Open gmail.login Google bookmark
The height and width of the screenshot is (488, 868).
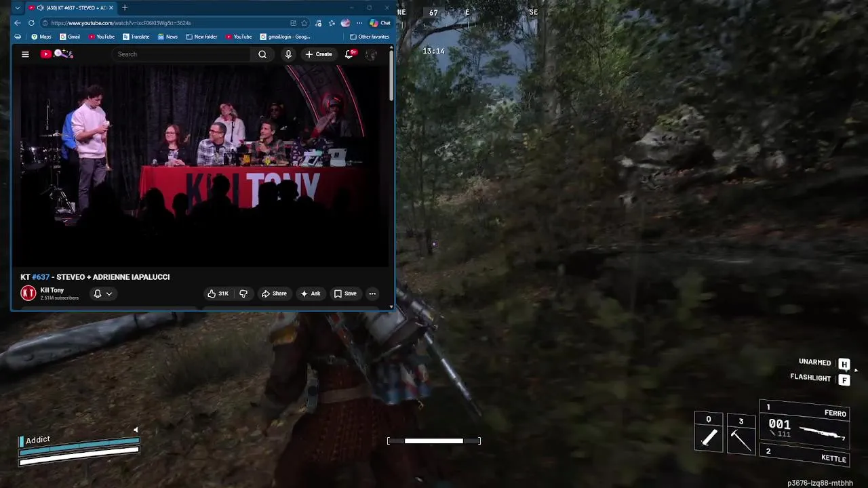tap(285, 37)
